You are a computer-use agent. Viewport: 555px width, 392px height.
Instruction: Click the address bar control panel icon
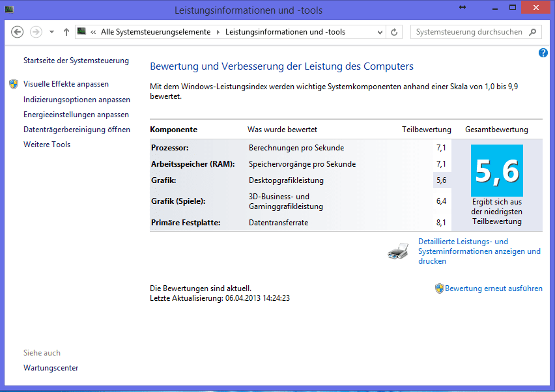pos(82,31)
